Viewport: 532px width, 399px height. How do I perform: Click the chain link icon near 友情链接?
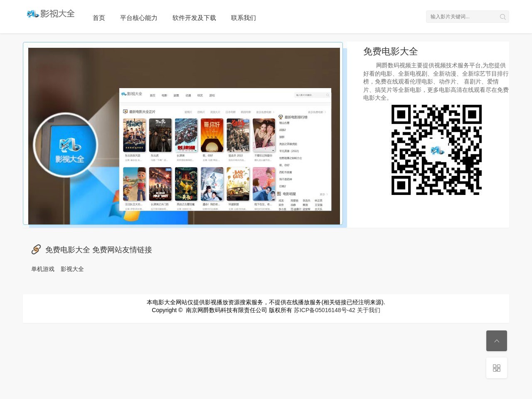pyautogui.click(x=36, y=249)
